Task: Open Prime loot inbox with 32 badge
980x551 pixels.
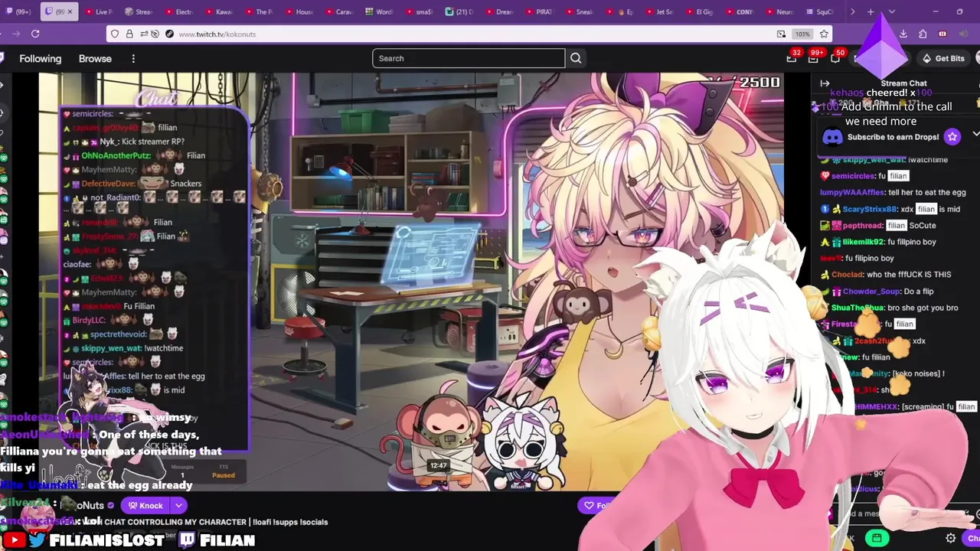Action: pyautogui.click(x=792, y=58)
